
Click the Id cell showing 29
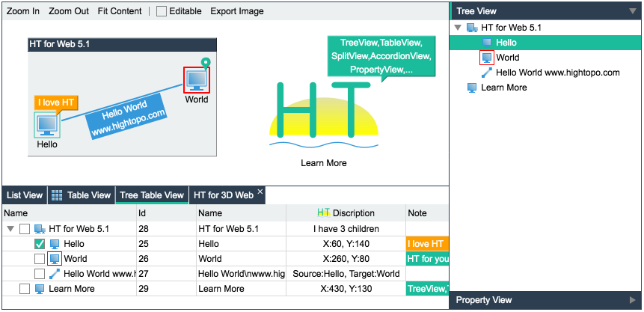tap(166, 289)
